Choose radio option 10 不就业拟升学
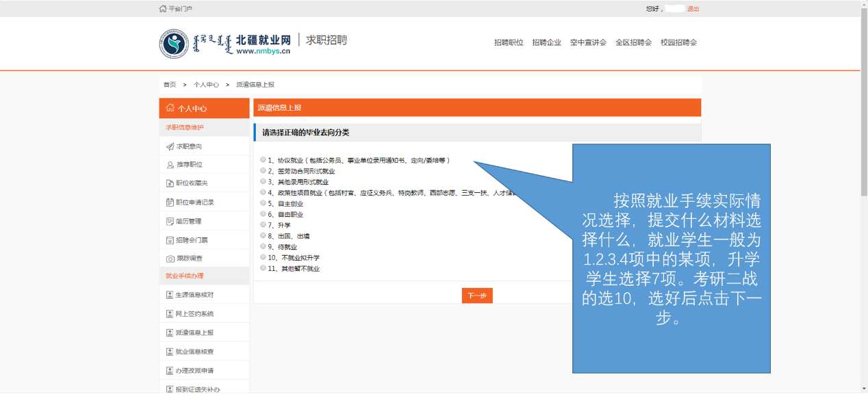Image resolution: width=868 pixels, height=396 pixels. pyautogui.click(x=264, y=257)
